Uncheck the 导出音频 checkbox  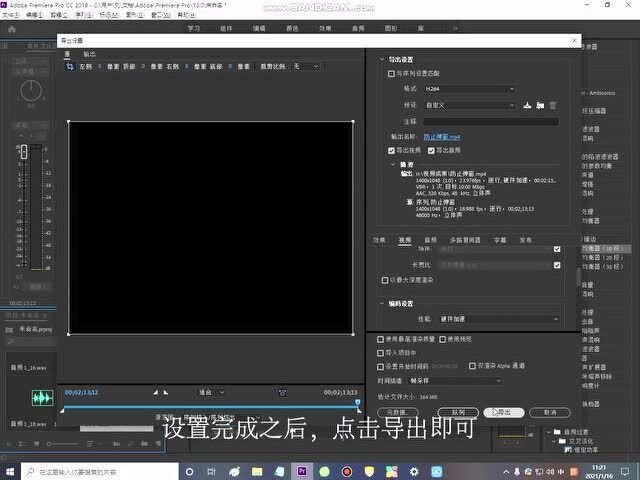pos(431,151)
